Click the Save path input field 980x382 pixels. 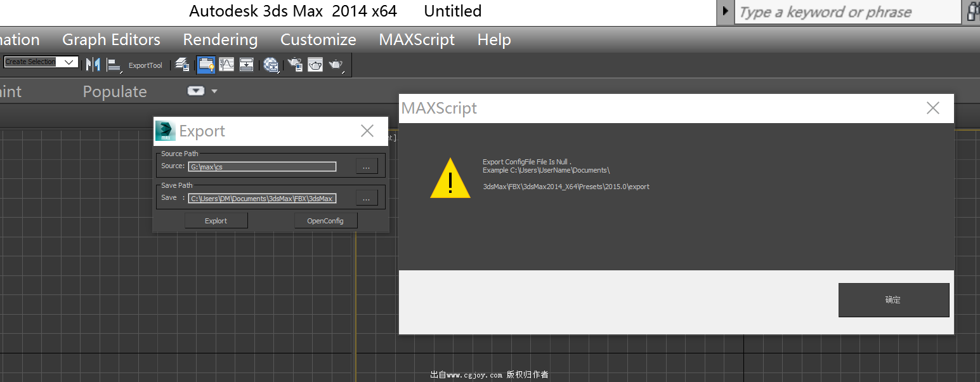[262, 199]
